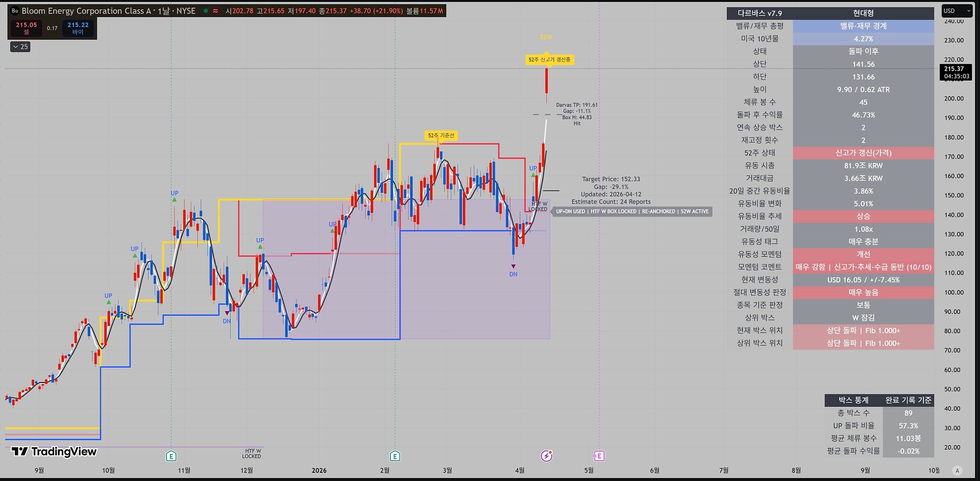980x481 pixels.
Task: Click the 재고정 횟수 value 2
Action: tap(863, 140)
